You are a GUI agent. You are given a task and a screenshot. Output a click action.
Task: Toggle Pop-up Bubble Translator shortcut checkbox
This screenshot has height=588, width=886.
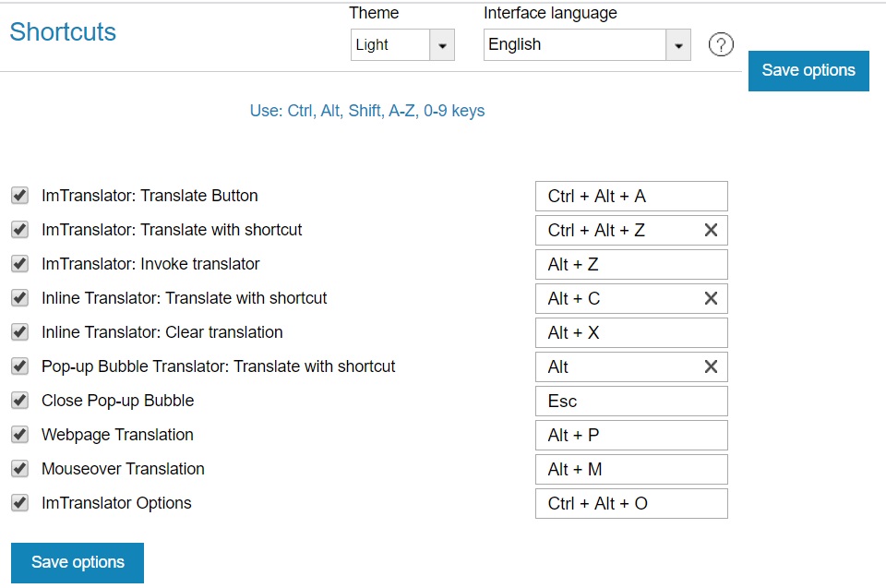tap(19, 366)
